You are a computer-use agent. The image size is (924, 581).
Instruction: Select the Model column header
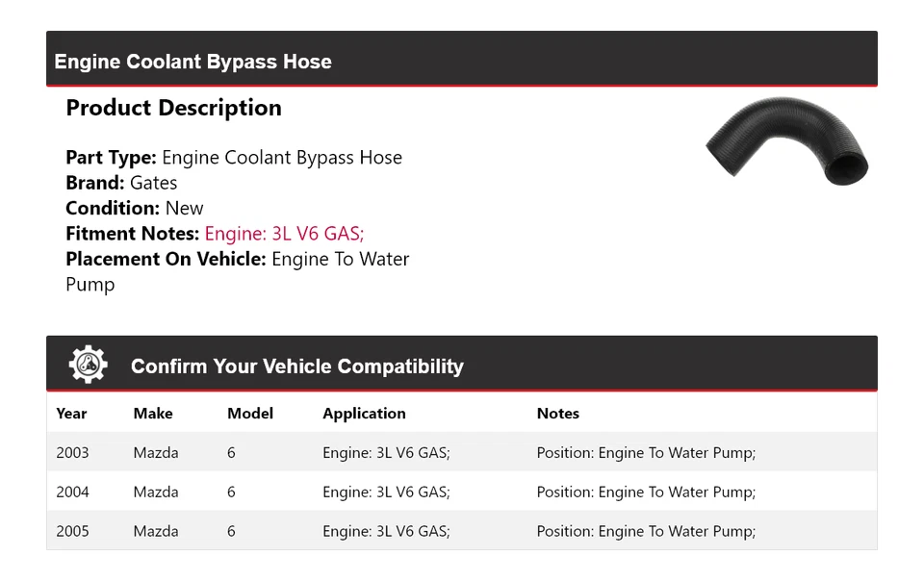point(250,414)
